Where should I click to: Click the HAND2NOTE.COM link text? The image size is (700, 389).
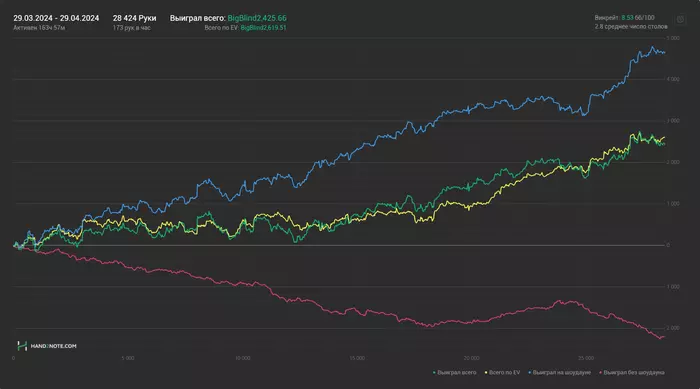(54, 346)
